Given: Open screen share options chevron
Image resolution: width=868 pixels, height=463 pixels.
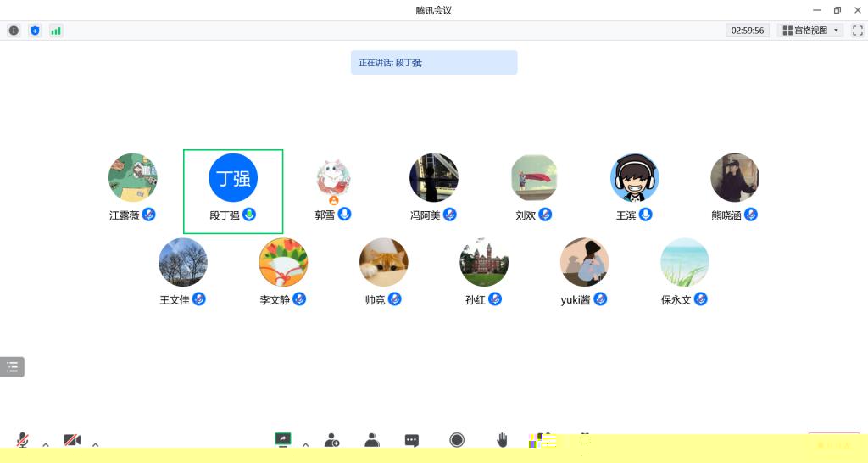Looking at the screenshot, I should pyautogui.click(x=305, y=444).
